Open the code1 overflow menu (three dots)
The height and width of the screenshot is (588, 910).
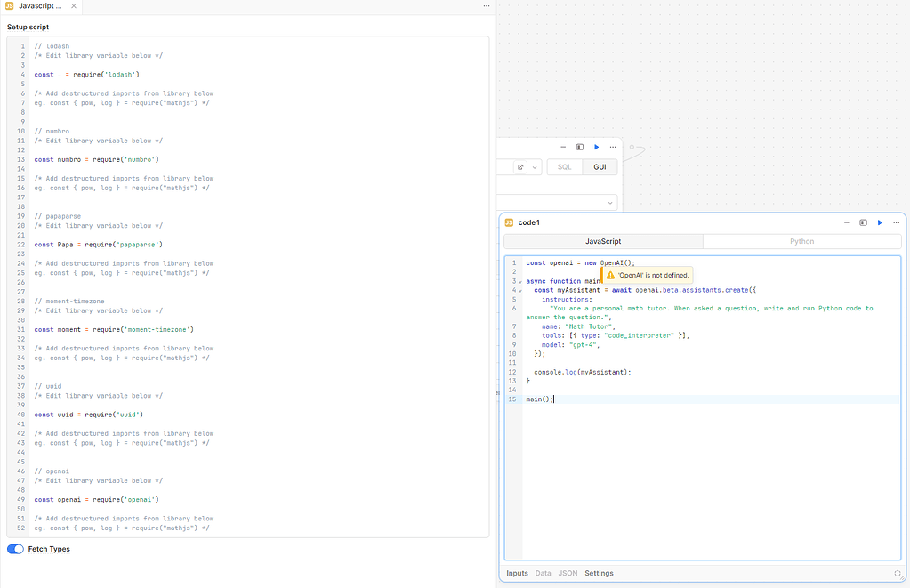(x=897, y=222)
